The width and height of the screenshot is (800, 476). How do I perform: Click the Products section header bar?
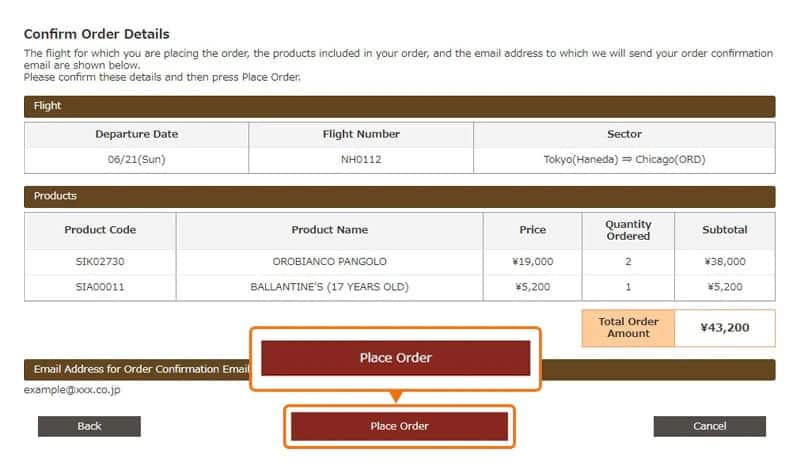(x=399, y=196)
